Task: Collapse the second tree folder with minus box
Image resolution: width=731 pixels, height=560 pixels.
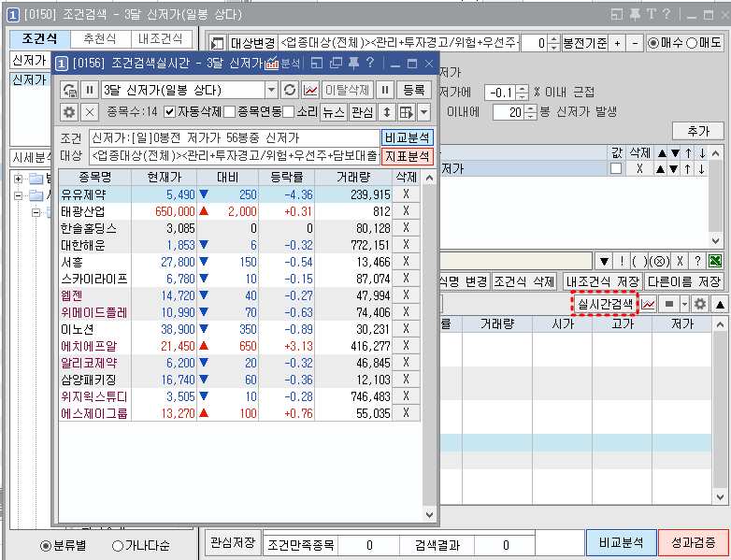Action: tap(18, 195)
